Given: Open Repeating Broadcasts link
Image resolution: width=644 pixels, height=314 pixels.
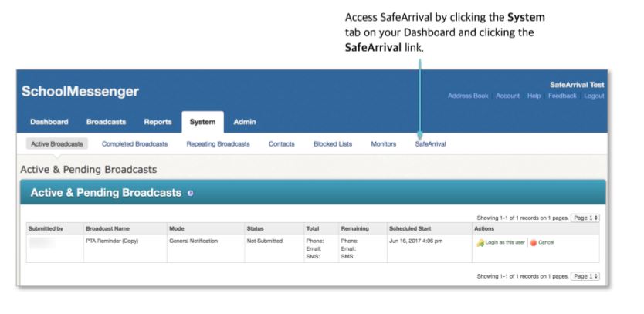Looking at the screenshot, I should pyautogui.click(x=218, y=144).
